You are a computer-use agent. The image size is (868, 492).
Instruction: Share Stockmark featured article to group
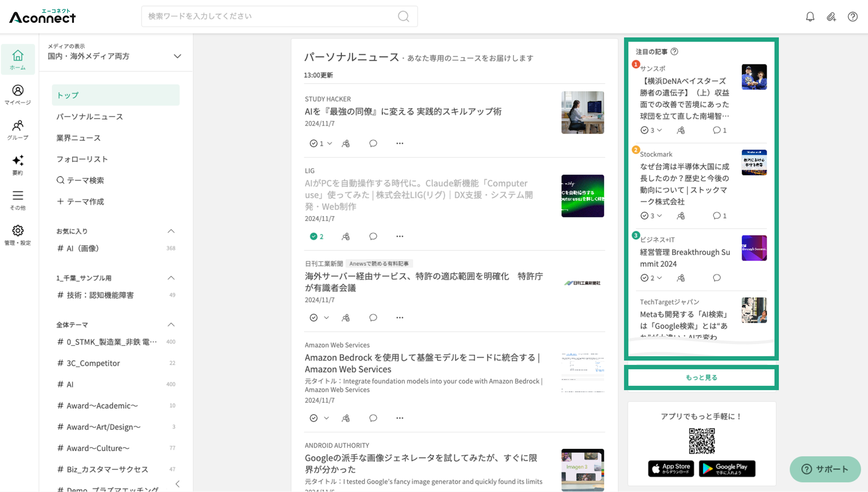680,215
